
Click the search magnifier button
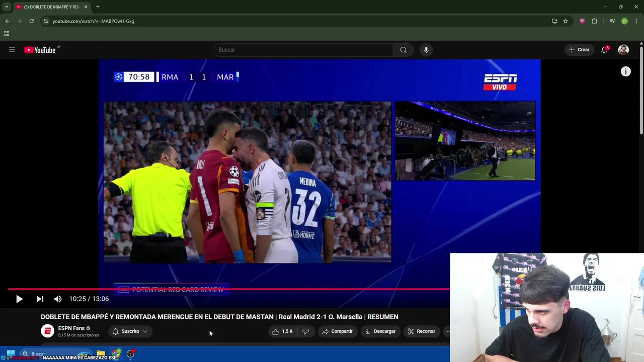[404, 50]
